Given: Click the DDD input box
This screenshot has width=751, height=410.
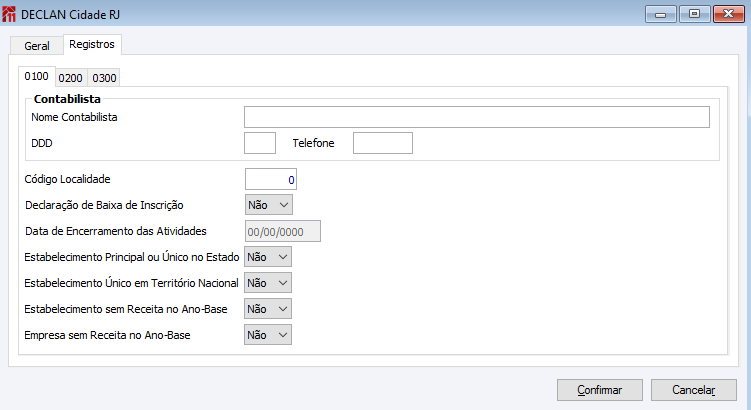Looking at the screenshot, I should pyautogui.click(x=260, y=143).
